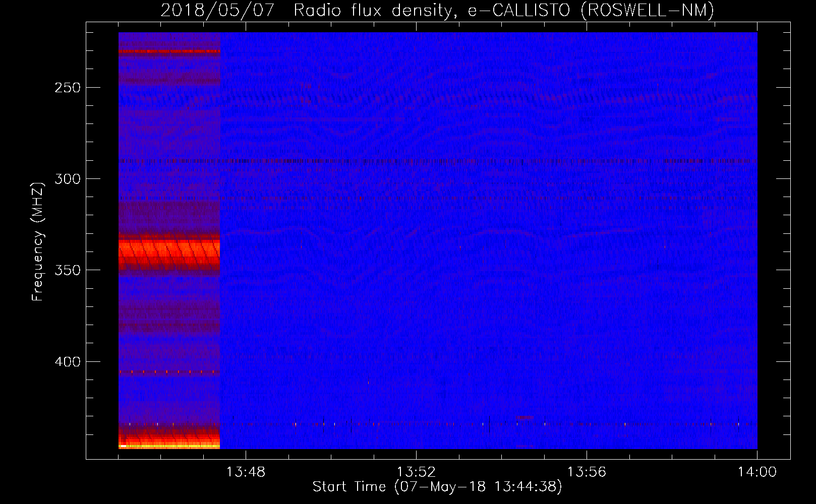Click the 14:00 time tick label

coord(757,472)
